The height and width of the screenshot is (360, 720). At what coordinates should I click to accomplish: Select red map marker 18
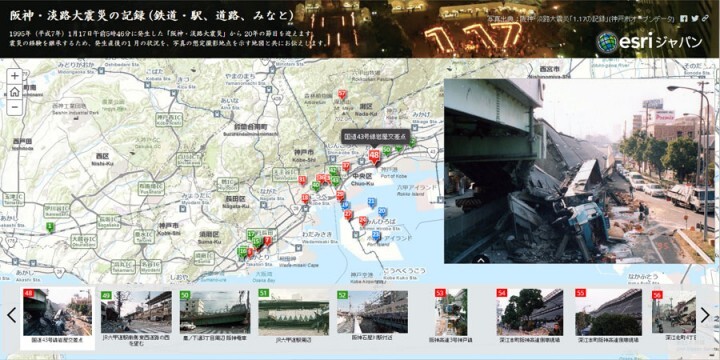pos(305,198)
